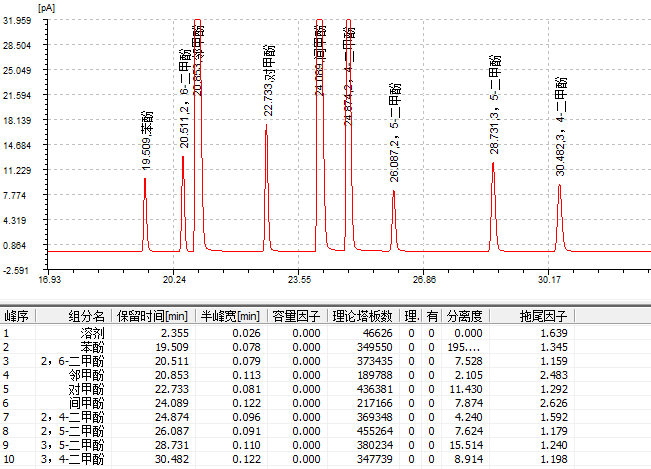
Task: Select the 邻甲酚 row in results table
Action: (x=88, y=375)
